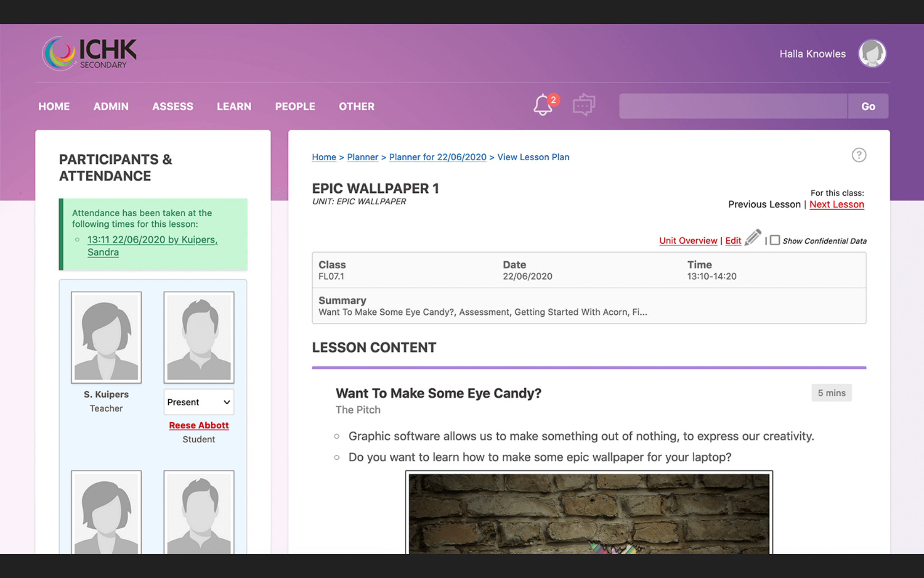Open the LEARN menu
Viewport: 924px width, 578px height.
(234, 107)
